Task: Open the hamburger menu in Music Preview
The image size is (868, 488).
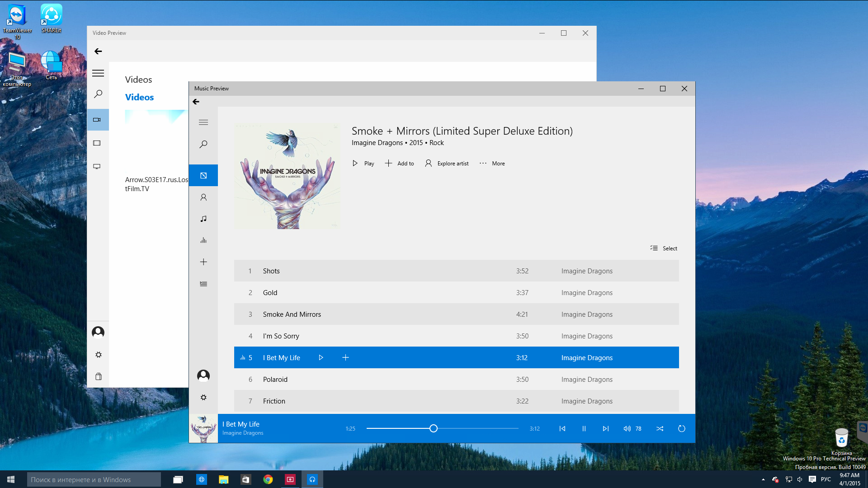Action: click(203, 122)
